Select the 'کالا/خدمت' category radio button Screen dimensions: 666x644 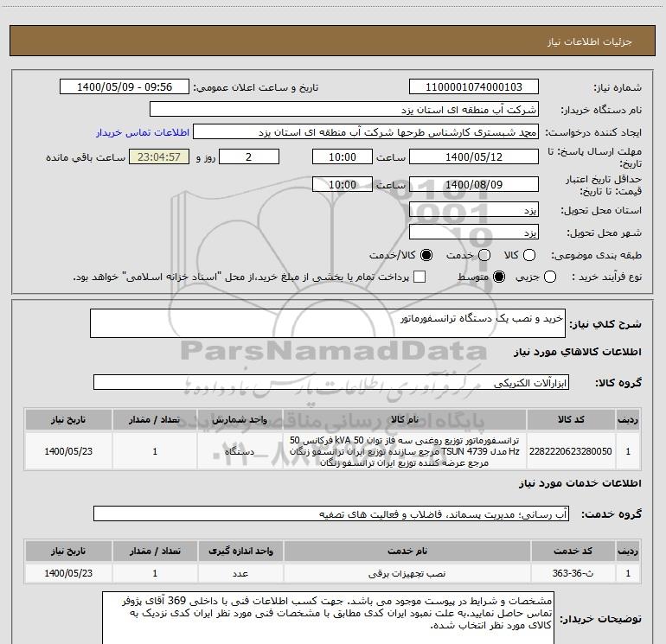pos(426,255)
